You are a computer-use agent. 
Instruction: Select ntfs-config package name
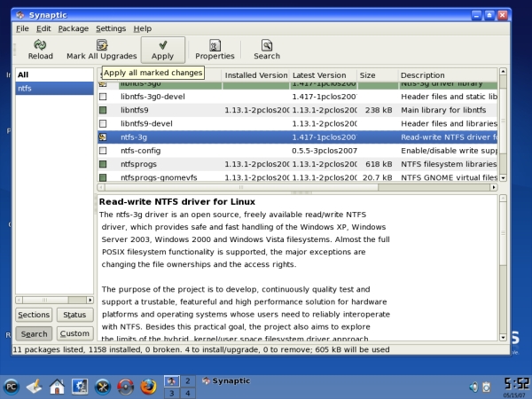(140, 151)
